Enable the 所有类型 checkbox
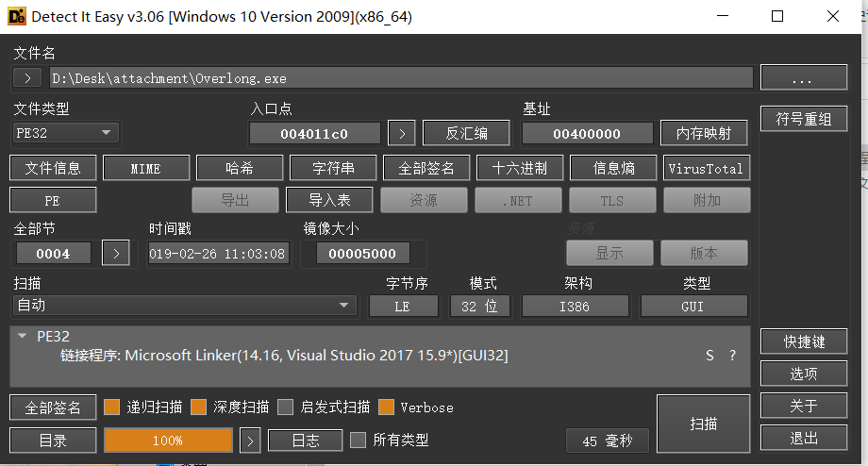This screenshot has width=868, height=466. coord(359,440)
